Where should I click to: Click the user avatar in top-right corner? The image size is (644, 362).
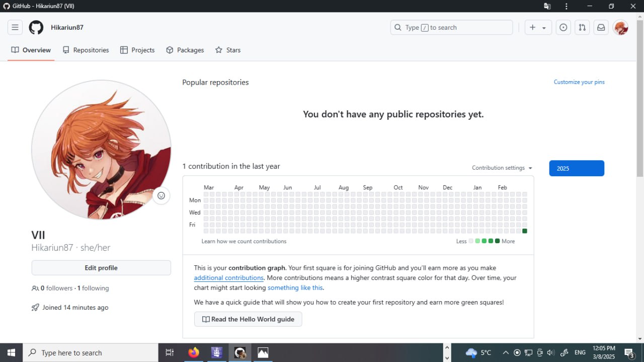coord(621,28)
